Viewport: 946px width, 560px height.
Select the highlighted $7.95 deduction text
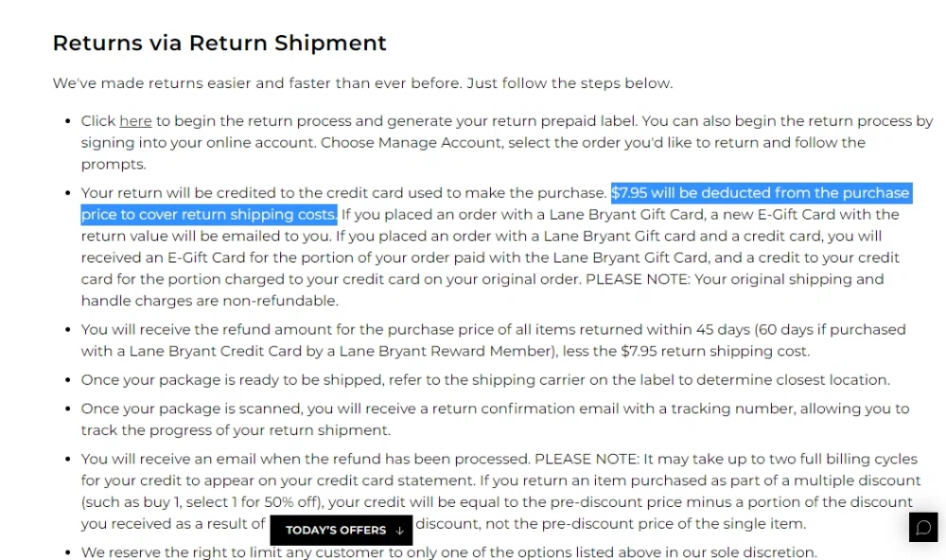pos(762,192)
